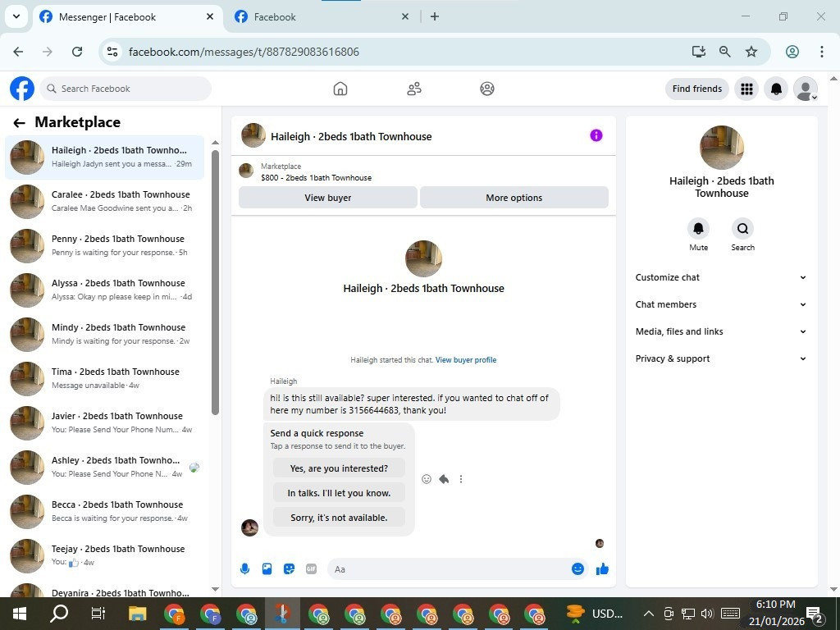Open more message actions (three dots)
The height and width of the screenshot is (630, 840).
pos(461,479)
